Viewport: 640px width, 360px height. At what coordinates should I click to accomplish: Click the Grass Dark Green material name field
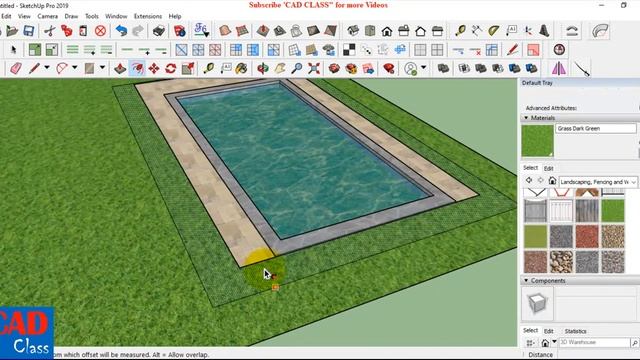pos(596,129)
